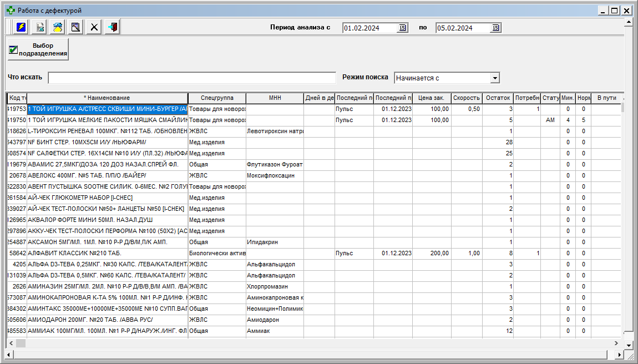638x364 pixels.
Task: Click the window's bottom scrollbar left arrow
Action: [8, 355]
